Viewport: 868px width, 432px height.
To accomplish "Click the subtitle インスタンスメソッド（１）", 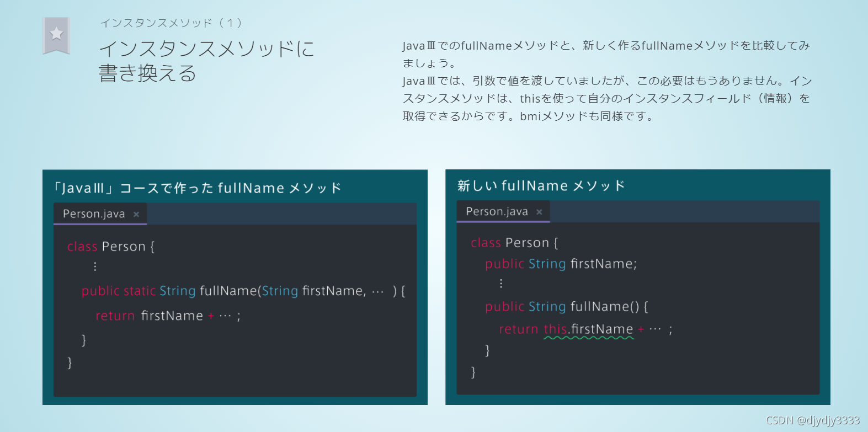I will [x=171, y=23].
